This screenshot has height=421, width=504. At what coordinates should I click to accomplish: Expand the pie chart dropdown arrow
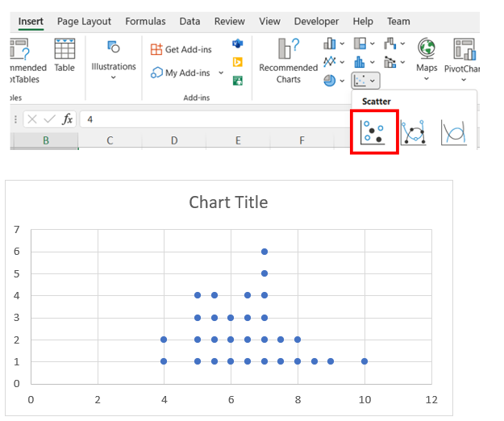click(x=342, y=81)
